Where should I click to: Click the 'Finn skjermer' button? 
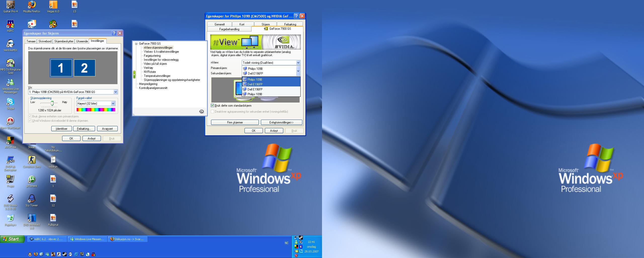pos(235,122)
